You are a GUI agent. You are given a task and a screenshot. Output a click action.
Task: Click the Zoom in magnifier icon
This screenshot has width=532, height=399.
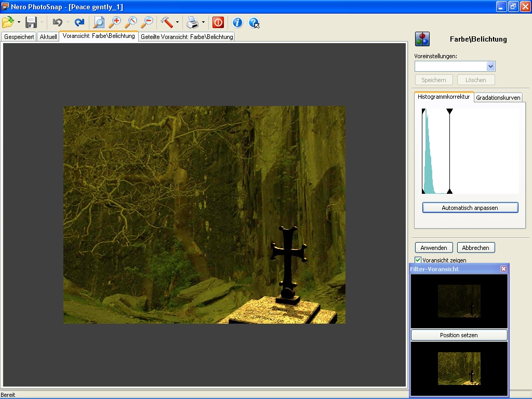tap(115, 22)
